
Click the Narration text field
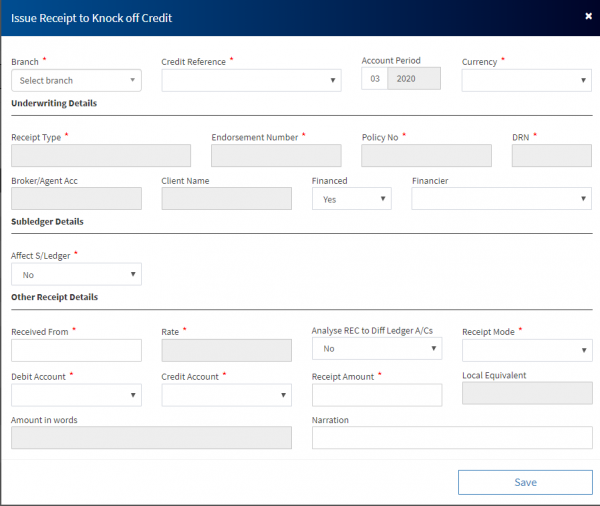[x=451, y=438]
